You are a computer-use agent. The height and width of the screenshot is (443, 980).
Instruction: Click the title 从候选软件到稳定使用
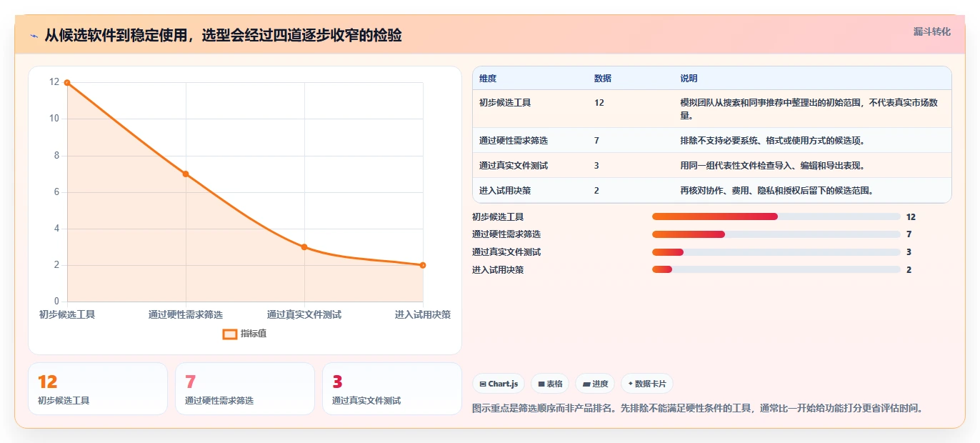pyautogui.click(x=223, y=36)
